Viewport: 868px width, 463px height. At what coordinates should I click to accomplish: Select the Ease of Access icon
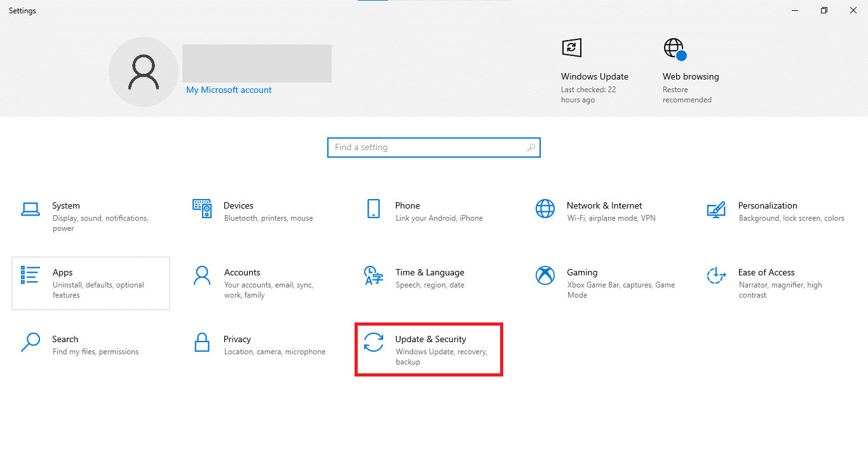716,276
